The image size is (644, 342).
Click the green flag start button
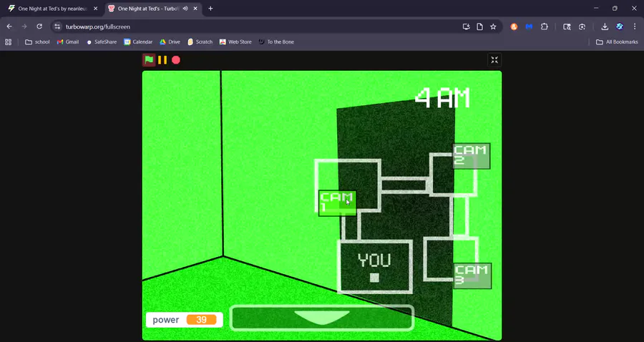tap(149, 60)
